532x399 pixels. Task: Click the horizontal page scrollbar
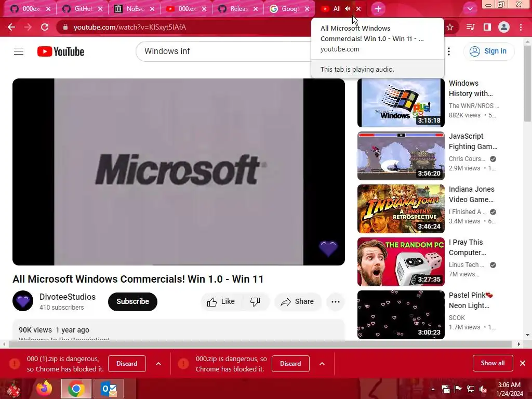[x=260, y=344]
